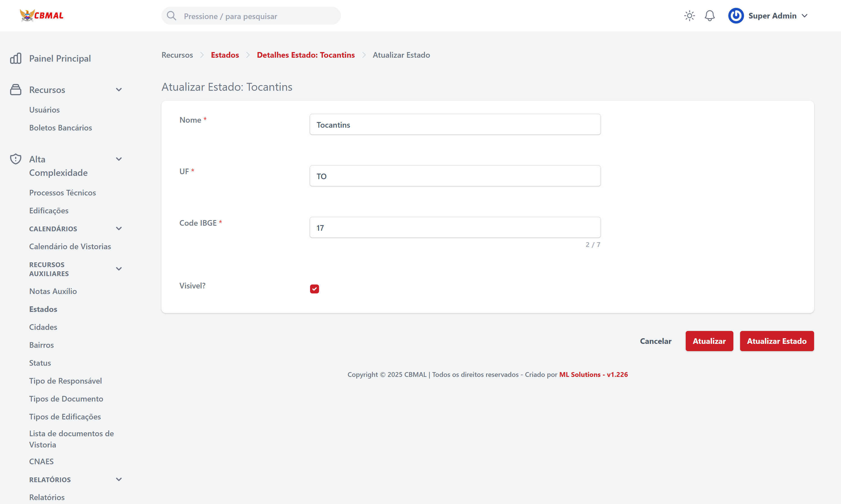Open Cidades in the sidebar
Screen dimensions: 841x504
pyautogui.click(x=43, y=327)
